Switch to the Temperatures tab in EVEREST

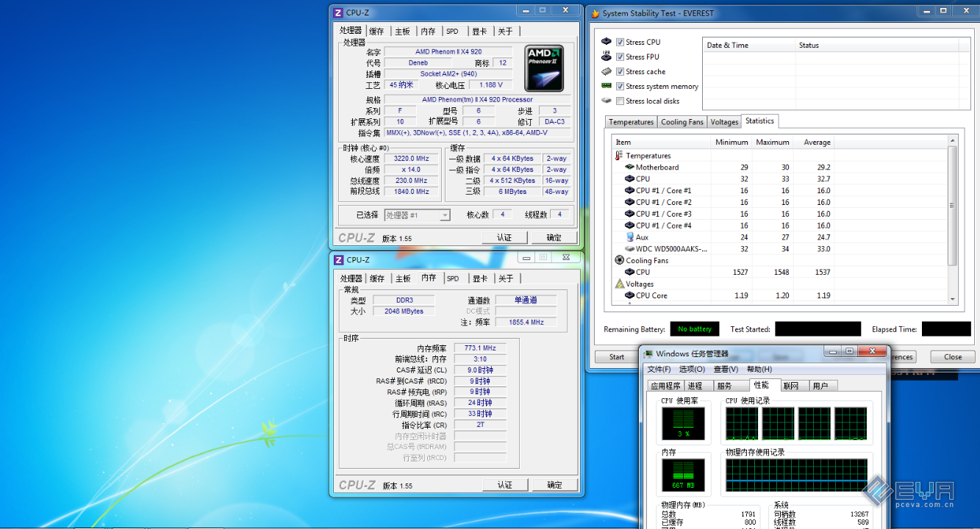click(x=631, y=122)
